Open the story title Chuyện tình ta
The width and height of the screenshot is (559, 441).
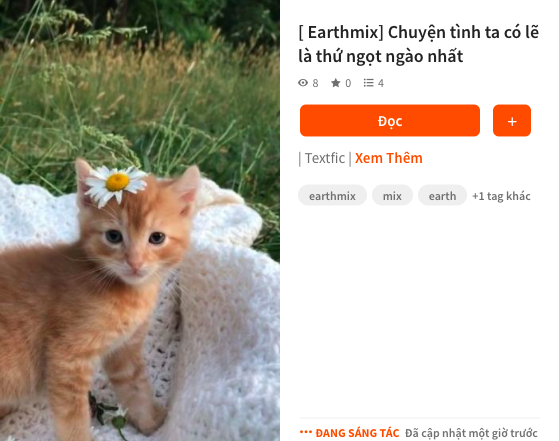coord(419,44)
